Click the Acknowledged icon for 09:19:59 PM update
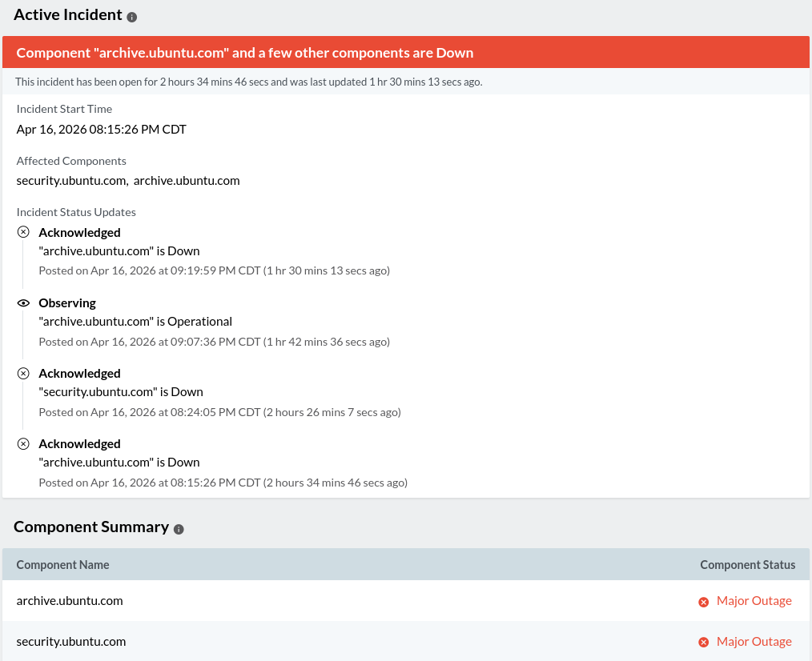Viewport: 812px width, 661px height. click(x=23, y=232)
